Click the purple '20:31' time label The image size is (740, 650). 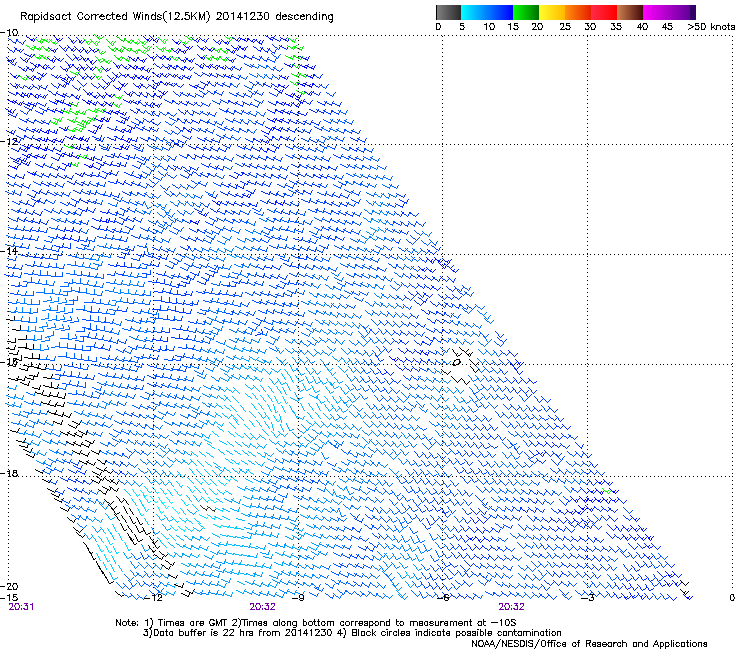[21, 607]
